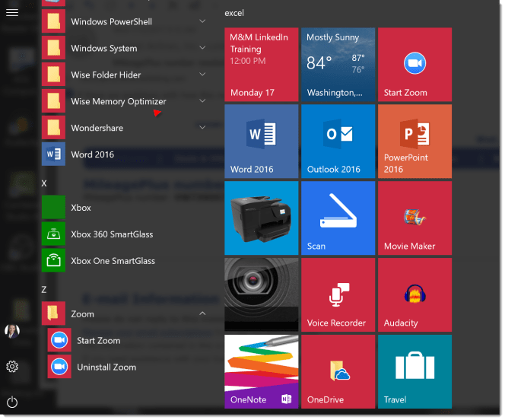The height and width of the screenshot is (420, 505).
Task: Open the Camera lens tile
Action: tap(261, 294)
